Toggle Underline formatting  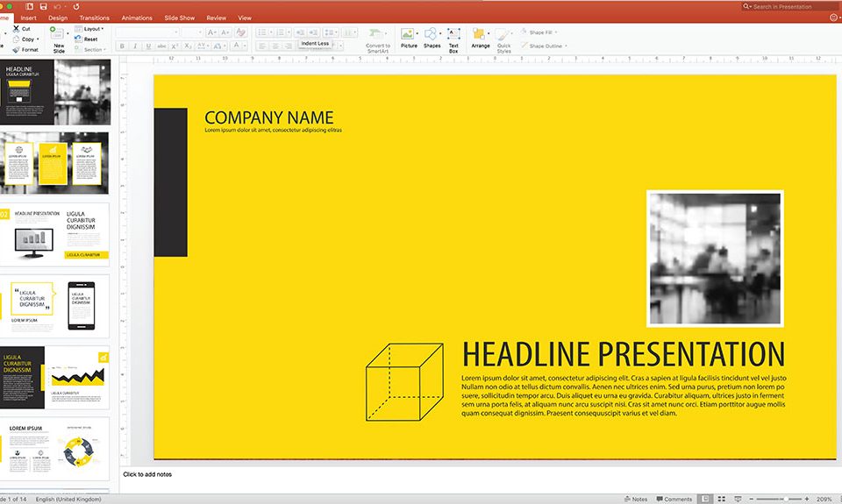[x=148, y=46]
